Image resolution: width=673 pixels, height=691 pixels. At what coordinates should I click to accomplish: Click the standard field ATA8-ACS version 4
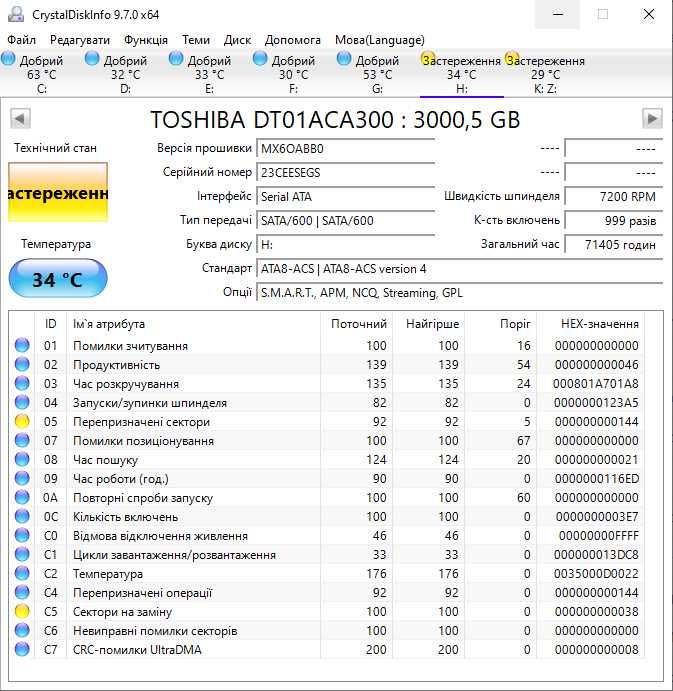460,269
